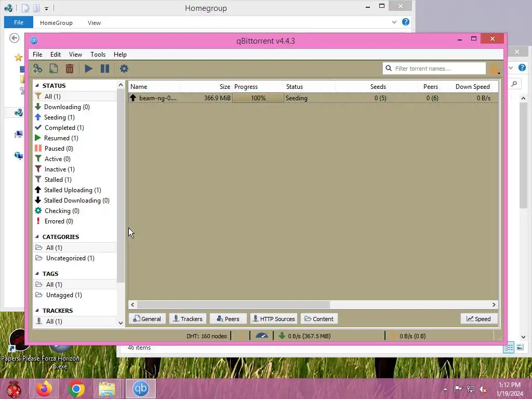The width and height of the screenshot is (532, 399).
Task: Open Help menu
Action: [120, 54]
